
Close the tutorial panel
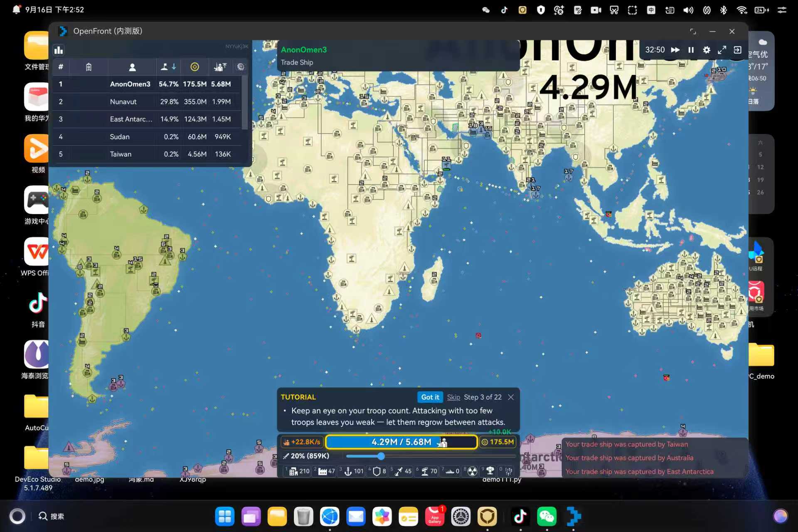(511, 397)
